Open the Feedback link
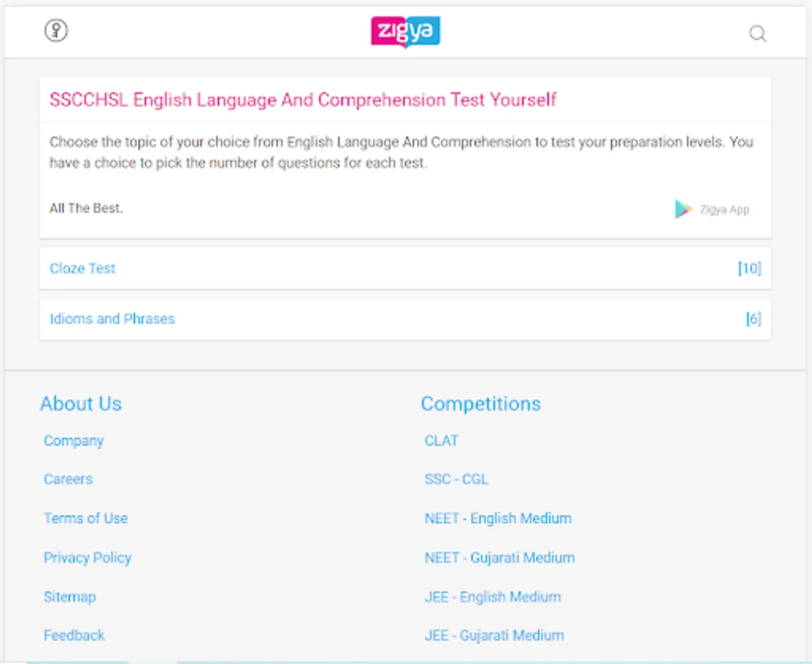The height and width of the screenshot is (664, 812). click(74, 635)
